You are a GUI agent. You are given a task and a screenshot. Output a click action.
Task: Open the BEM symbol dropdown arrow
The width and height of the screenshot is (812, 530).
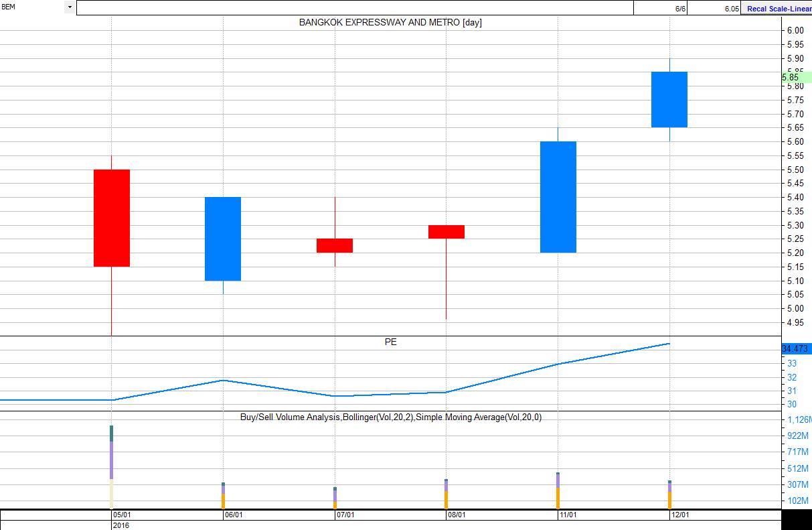click(70, 7)
